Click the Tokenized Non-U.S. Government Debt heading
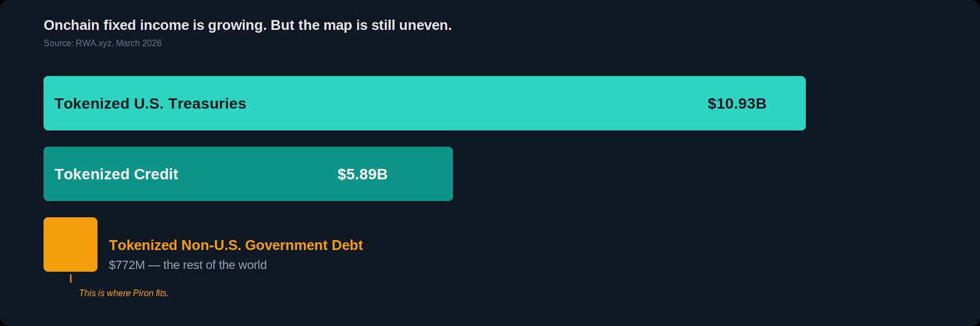The height and width of the screenshot is (326, 980). click(236, 245)
